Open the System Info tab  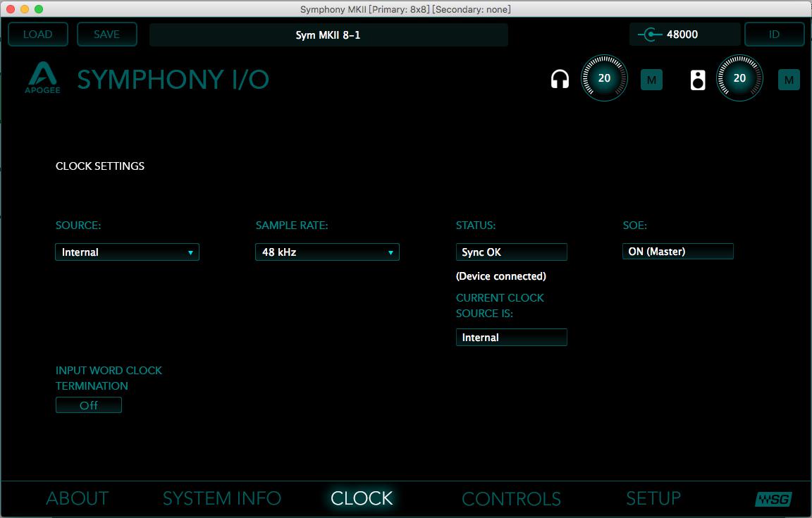click(222, 498)
